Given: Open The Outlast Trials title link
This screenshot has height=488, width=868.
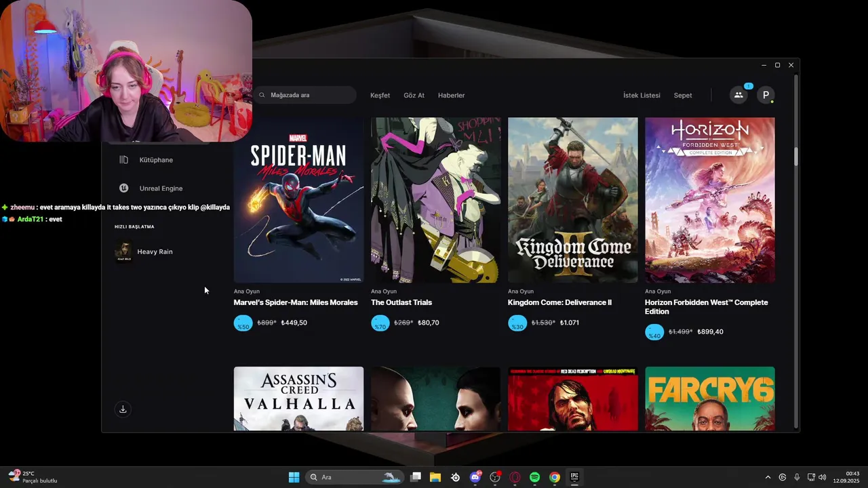Looking at the screenshot, I should (401, 302).
